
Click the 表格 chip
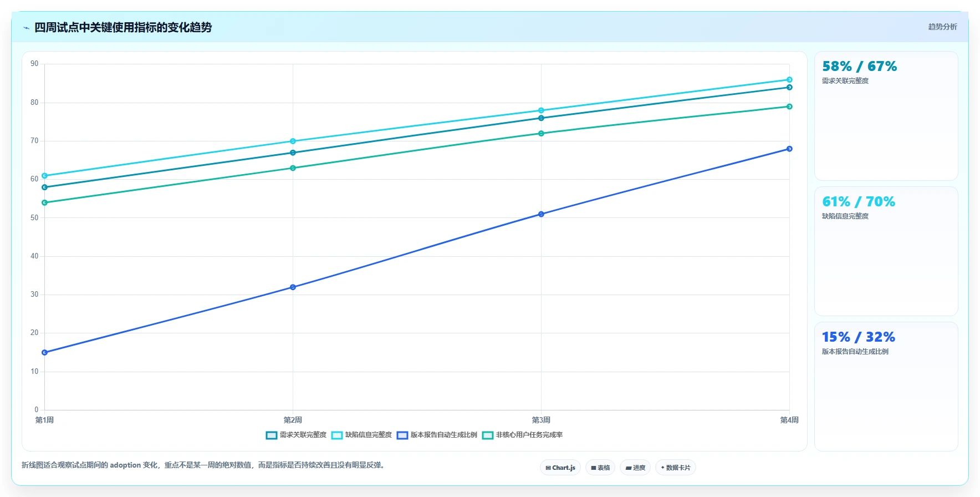600,468
